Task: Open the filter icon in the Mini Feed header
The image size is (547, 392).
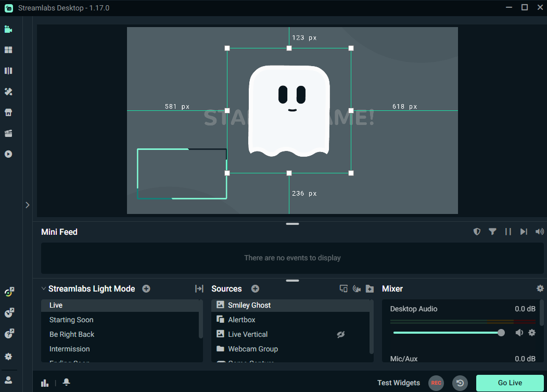Action: coord(492,232)
